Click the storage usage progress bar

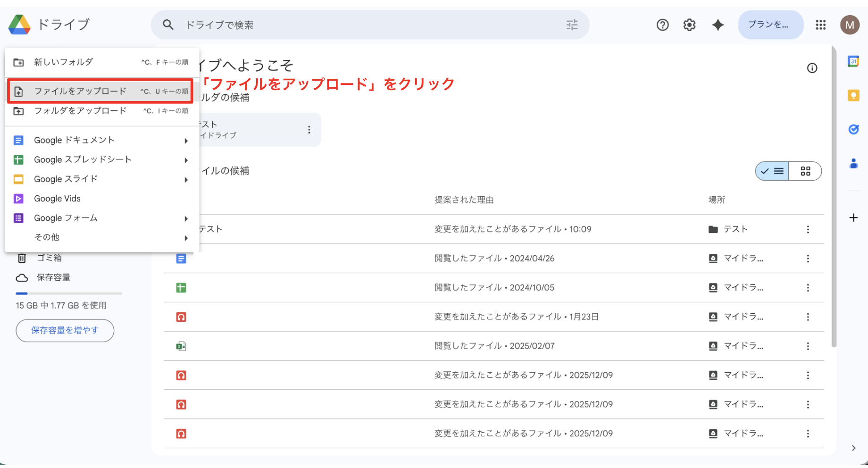(69, 293)
